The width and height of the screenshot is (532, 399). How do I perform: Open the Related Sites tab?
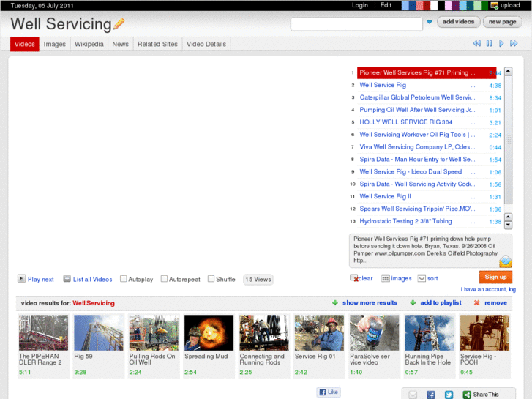click(x=157, y=44)
